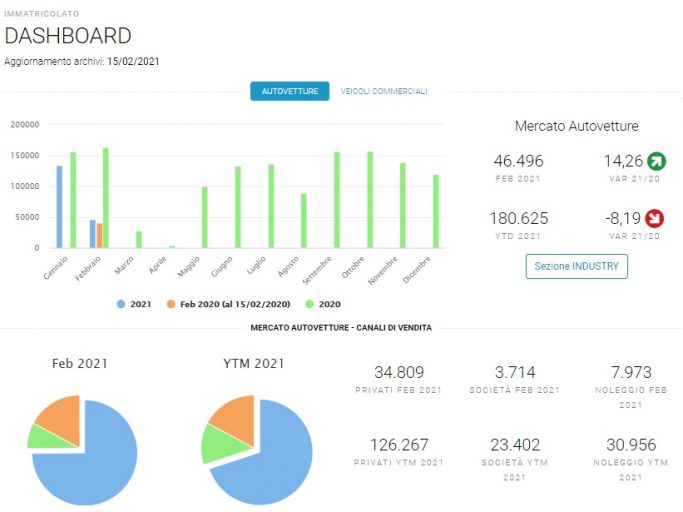Toggle the Feb 2020 legend series
This screenshot has height=512, width=683.
pyautogui.click(x=229, y=304)
